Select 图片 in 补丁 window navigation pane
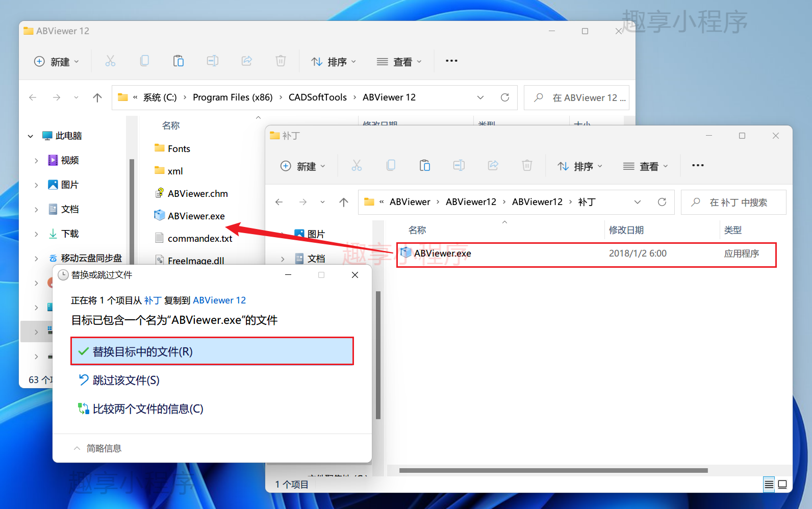The height and width of the screenshot is (509, 812). pos(316,234)
